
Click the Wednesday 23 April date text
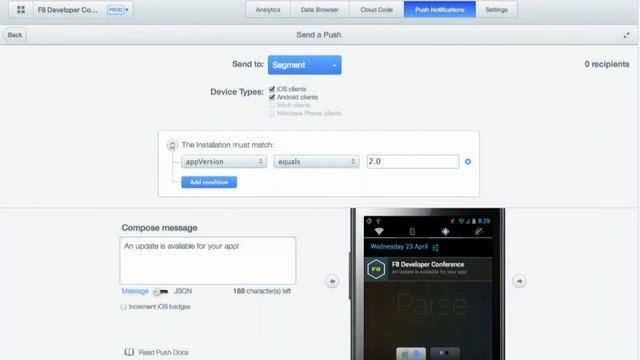[399, 247]
